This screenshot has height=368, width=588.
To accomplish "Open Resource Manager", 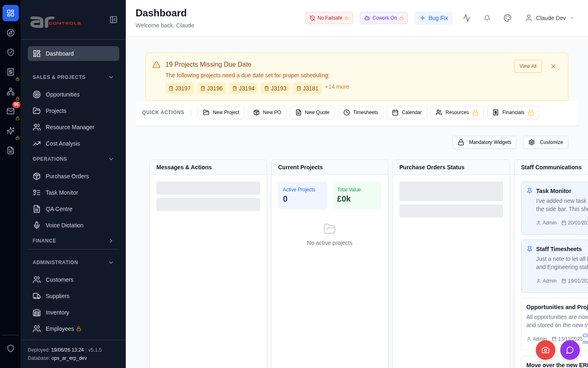I will (x=73, y=127).
